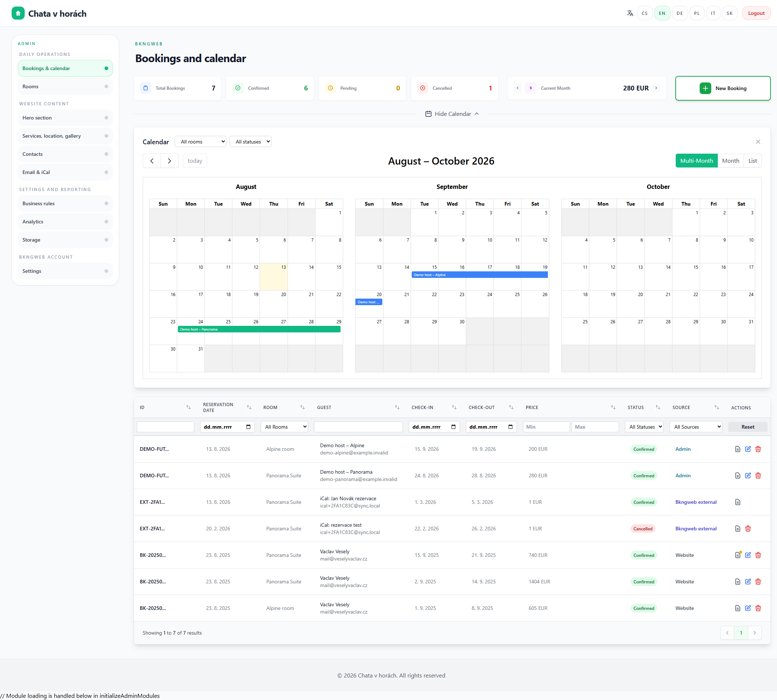Open reservation date filter calendar picker
Screen dimensions: 777x700
coord(248,427)
